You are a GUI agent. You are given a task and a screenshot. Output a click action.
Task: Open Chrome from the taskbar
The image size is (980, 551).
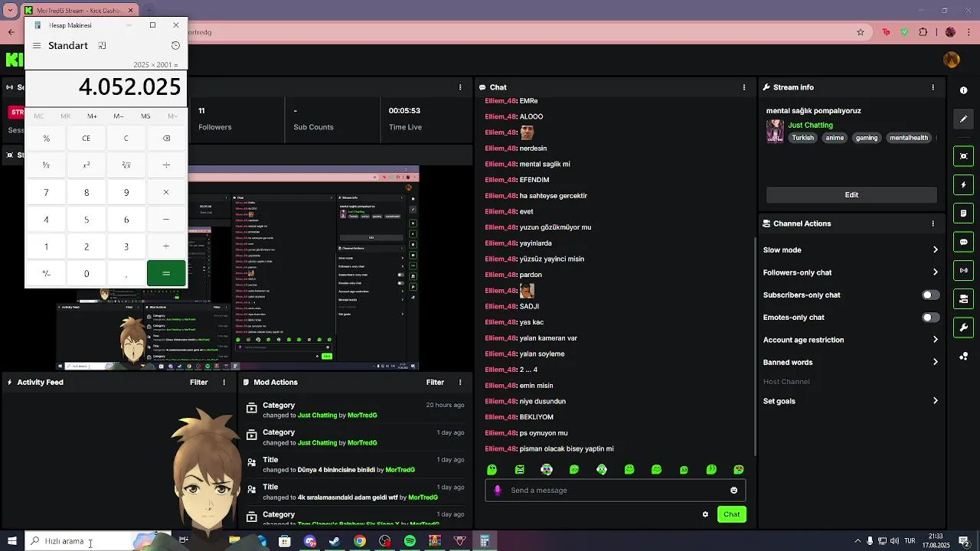tap(360, 541)
